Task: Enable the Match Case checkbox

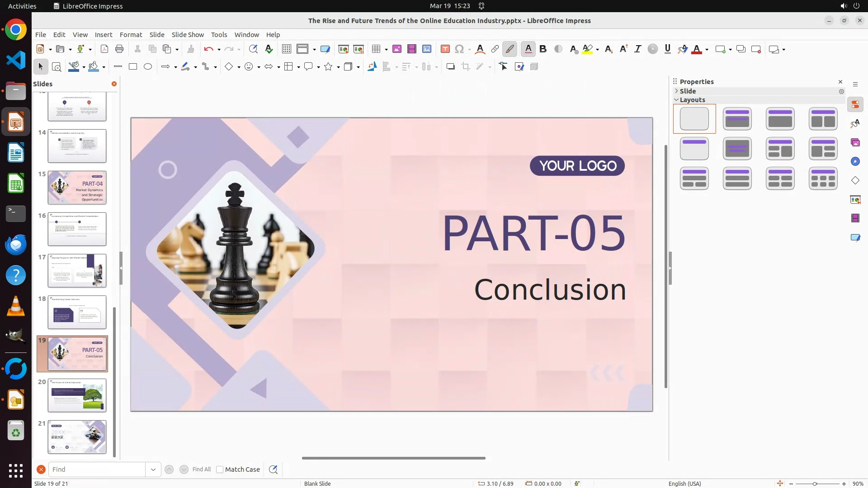Action: point(220,469)
